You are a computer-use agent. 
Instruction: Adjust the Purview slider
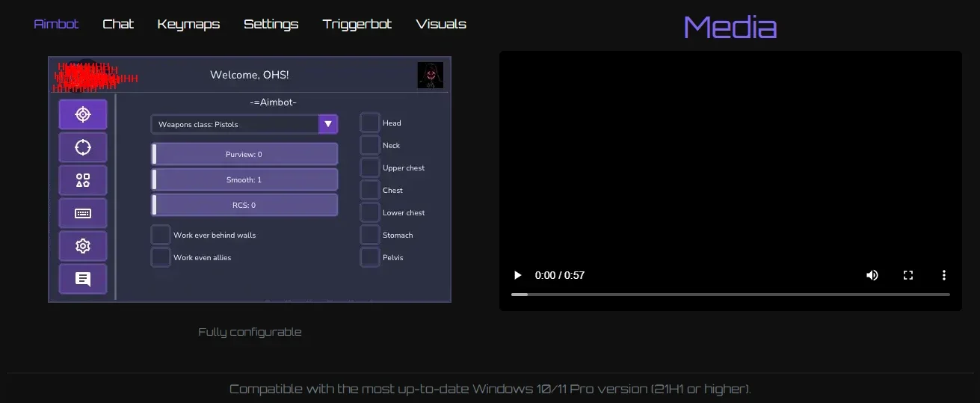click(x=244, y=154)
